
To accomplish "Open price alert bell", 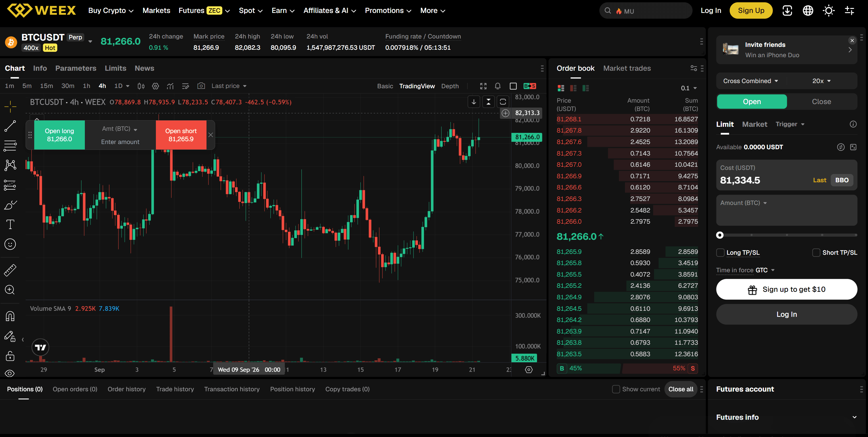I will (x=498, y=86).
